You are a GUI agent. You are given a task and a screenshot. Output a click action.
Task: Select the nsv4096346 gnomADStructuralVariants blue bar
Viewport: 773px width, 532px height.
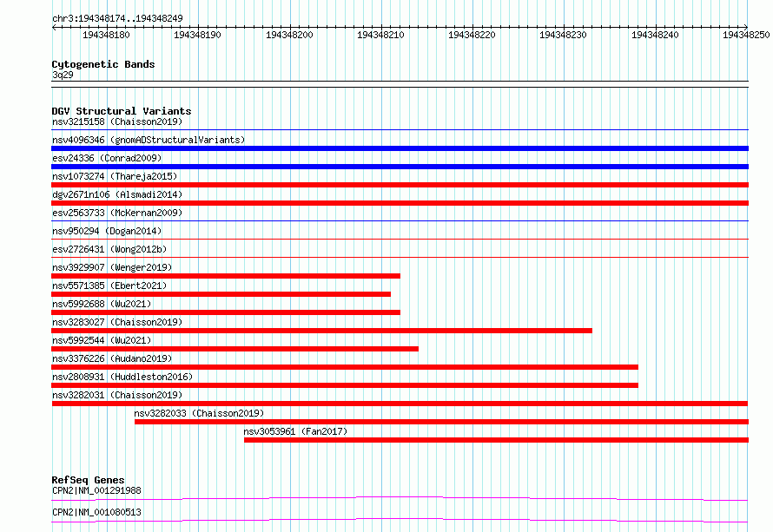pyautogui.click(x=400, y=148)
